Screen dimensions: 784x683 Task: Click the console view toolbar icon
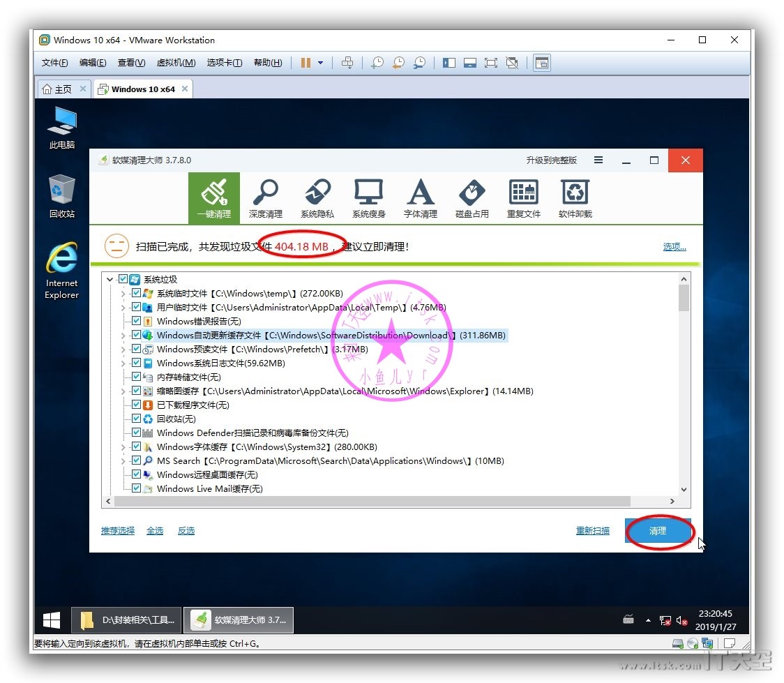(542, 63)
